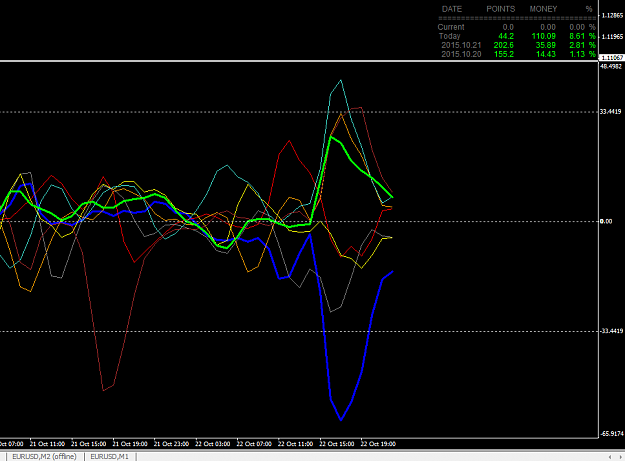
Task: Click the DATE column header
Action: [x=452, y=9]
